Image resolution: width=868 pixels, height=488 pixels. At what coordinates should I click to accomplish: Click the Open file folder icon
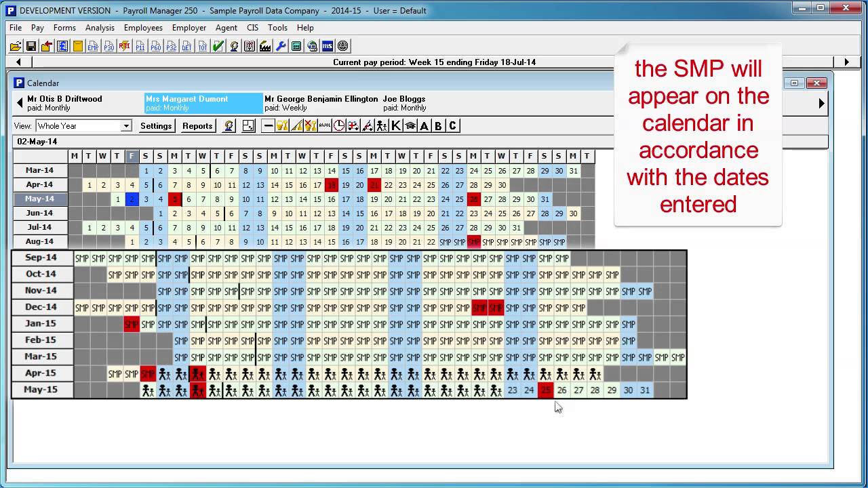coord(16,46)
